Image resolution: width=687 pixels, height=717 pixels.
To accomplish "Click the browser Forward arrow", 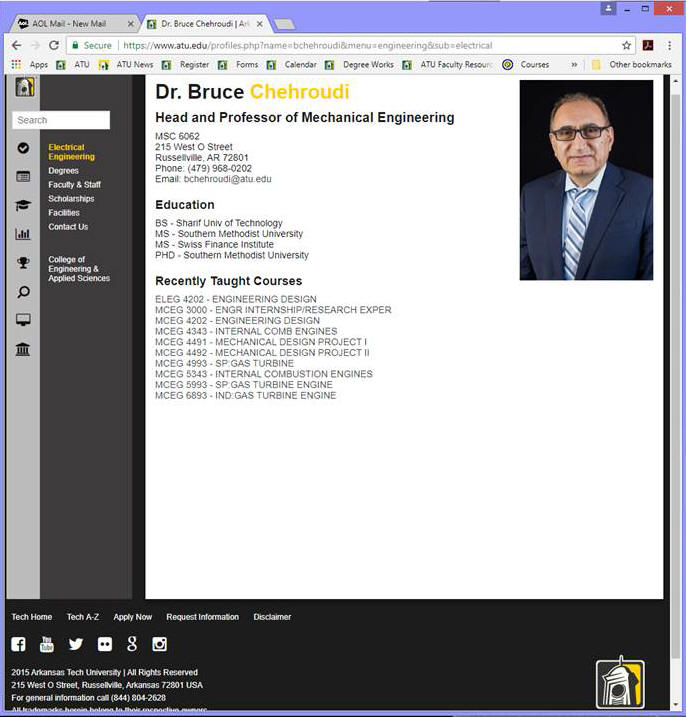I will pos(35,45).
